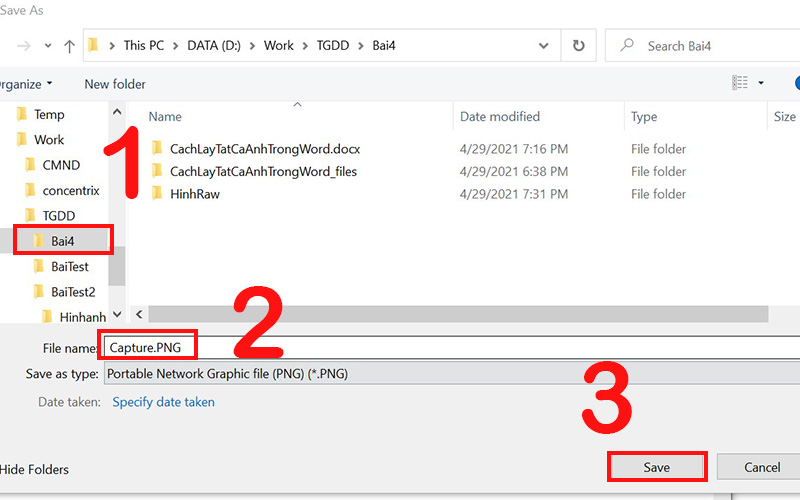This screenshot has height=500, width=800.
Task: Click the navigation pane scroll down arrow
Action: 117,314
